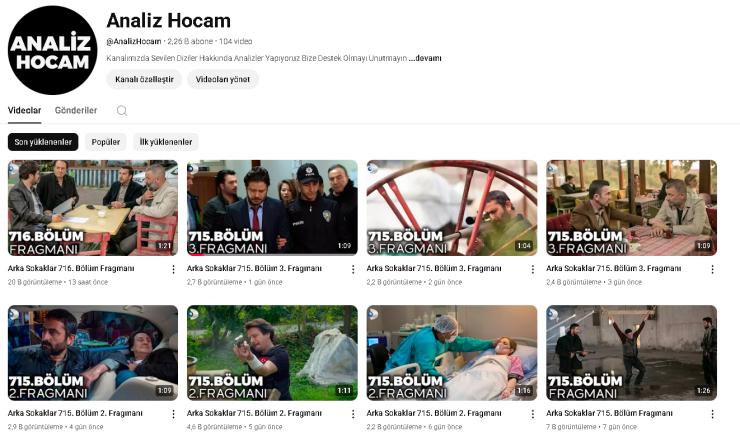
Task: Click the Analiz Hocam channel avatar
Action: coord(52,50)
